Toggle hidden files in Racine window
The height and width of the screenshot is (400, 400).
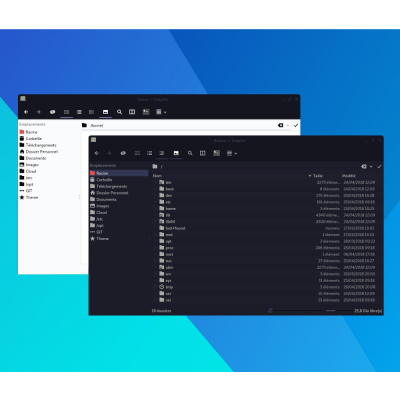pyautogui.click(x=123, y=153)
